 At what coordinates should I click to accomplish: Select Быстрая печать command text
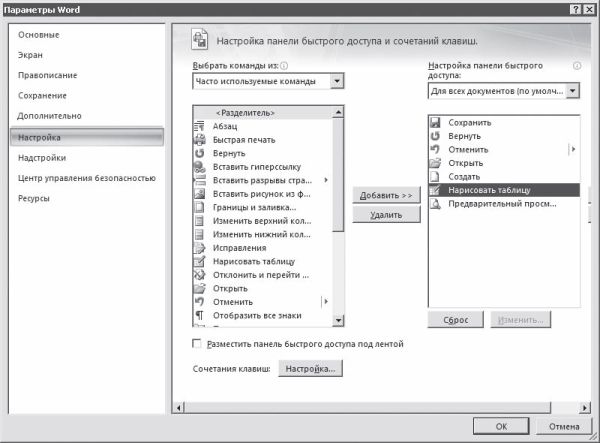point(244,140)
